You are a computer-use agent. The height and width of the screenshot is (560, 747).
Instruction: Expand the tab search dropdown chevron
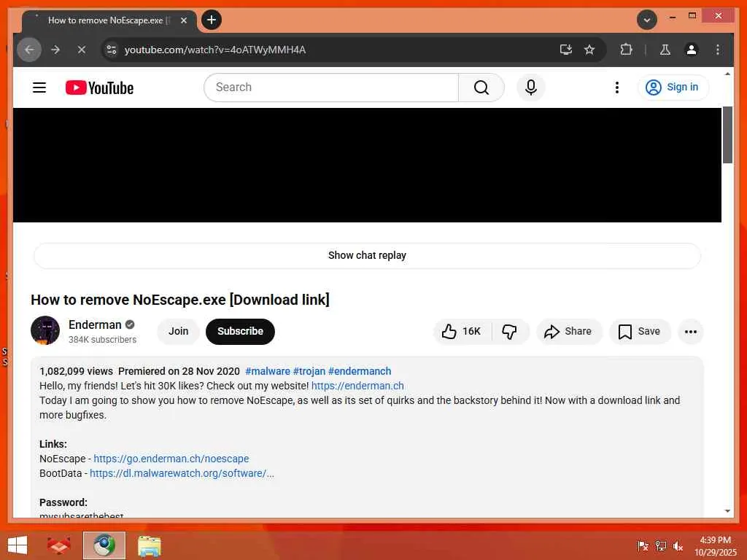click(x=646, y=20)
